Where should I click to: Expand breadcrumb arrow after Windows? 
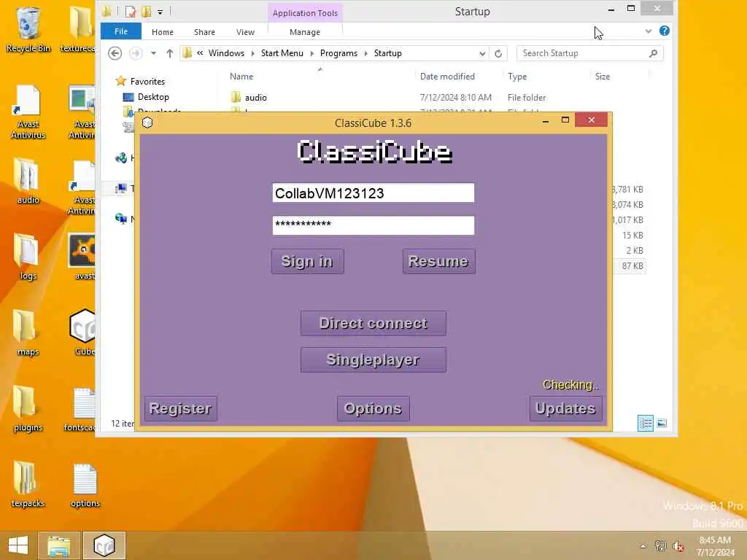(x=253, y=53)
